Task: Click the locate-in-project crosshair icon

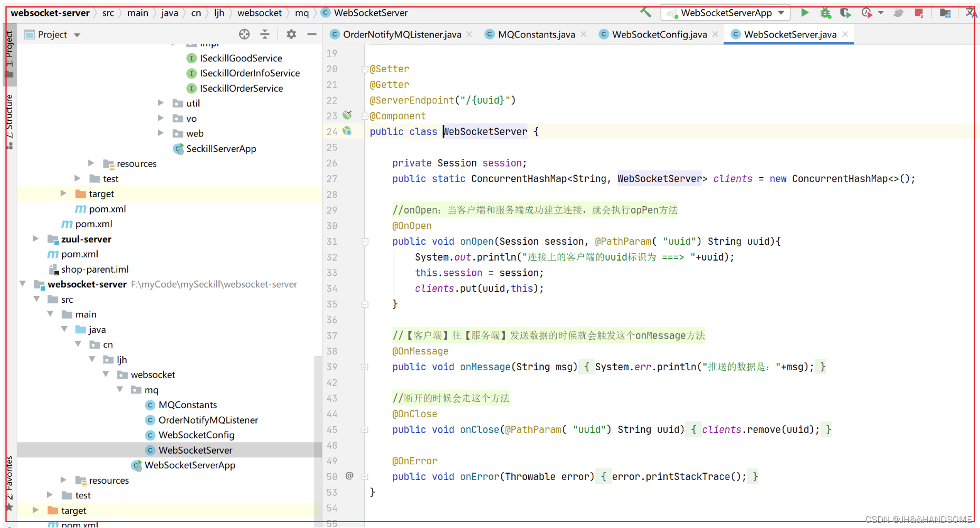Action: point(244,34)
